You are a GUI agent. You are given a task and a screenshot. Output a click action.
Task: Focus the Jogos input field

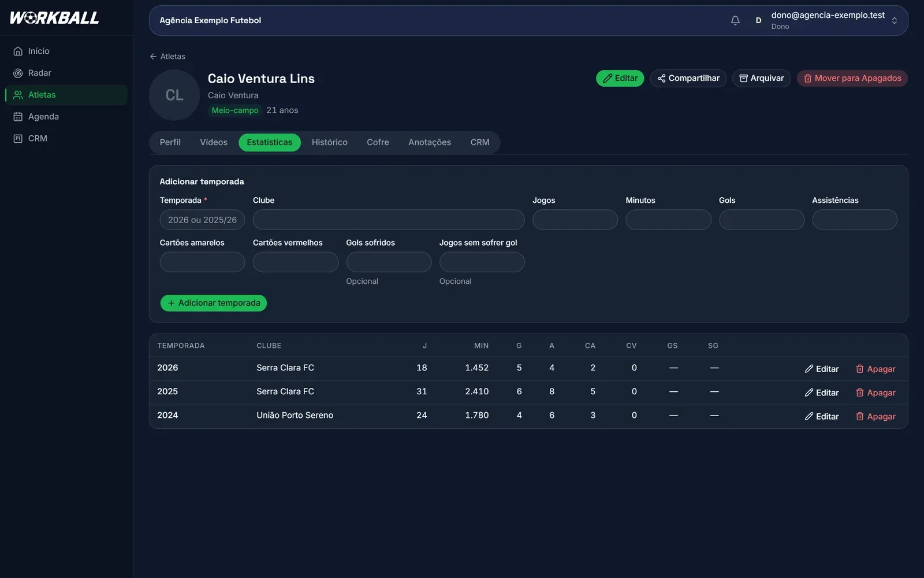[x=575, y=220]
